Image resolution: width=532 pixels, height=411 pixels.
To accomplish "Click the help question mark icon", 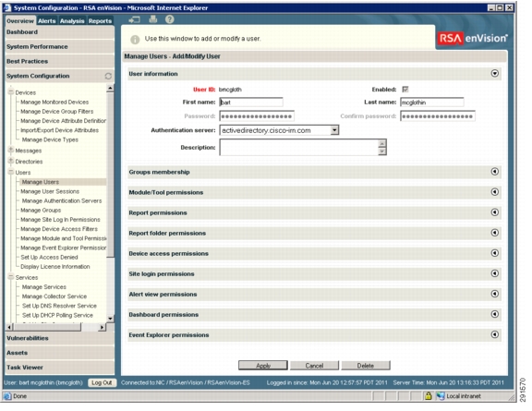I will (170, 19).
